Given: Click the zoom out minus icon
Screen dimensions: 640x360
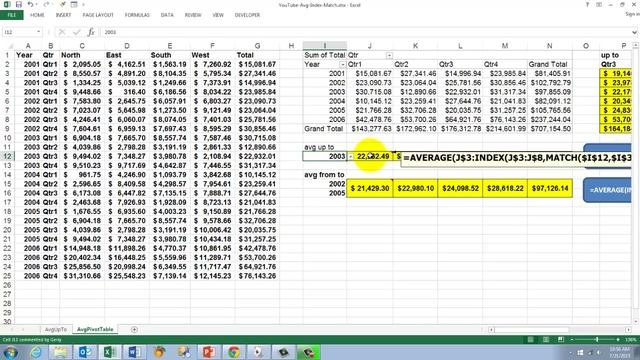Looking at the screenshot, I should tap(572, 340).
